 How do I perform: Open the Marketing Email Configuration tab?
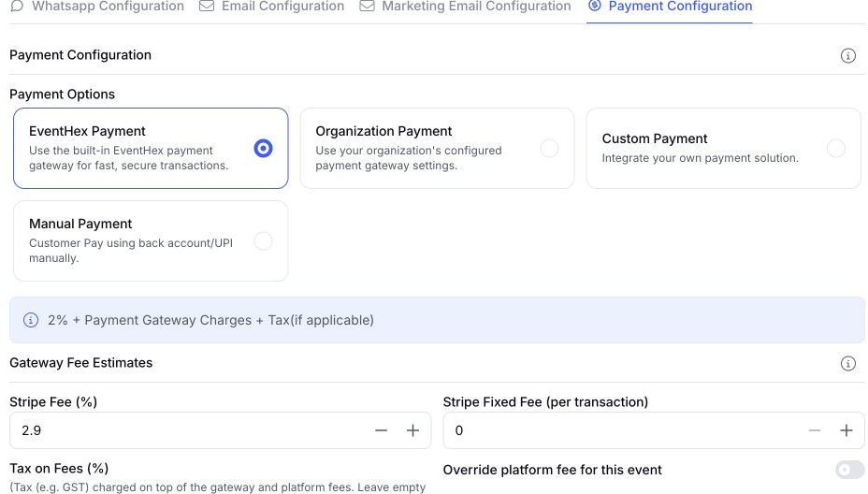pos(465,7)
